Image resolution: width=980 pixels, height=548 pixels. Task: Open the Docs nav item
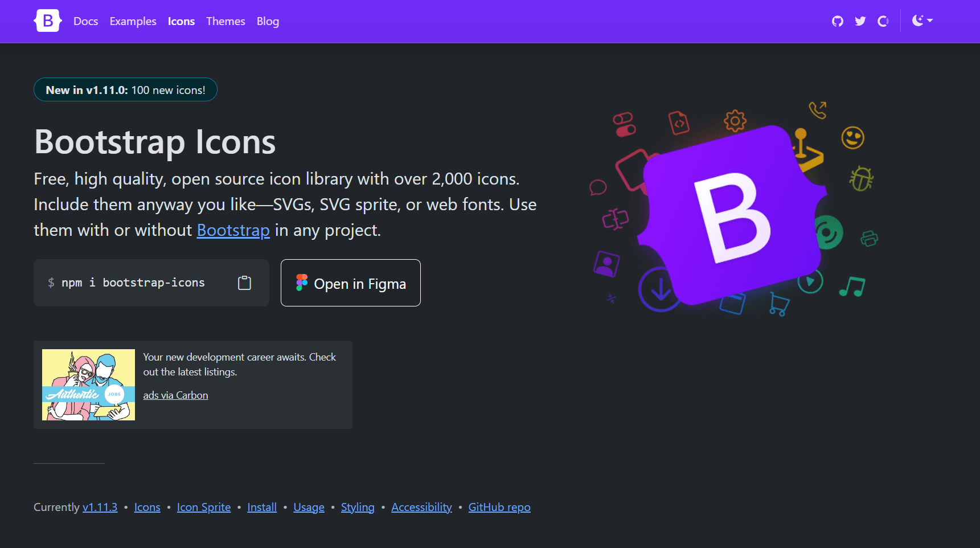point(85,21)
